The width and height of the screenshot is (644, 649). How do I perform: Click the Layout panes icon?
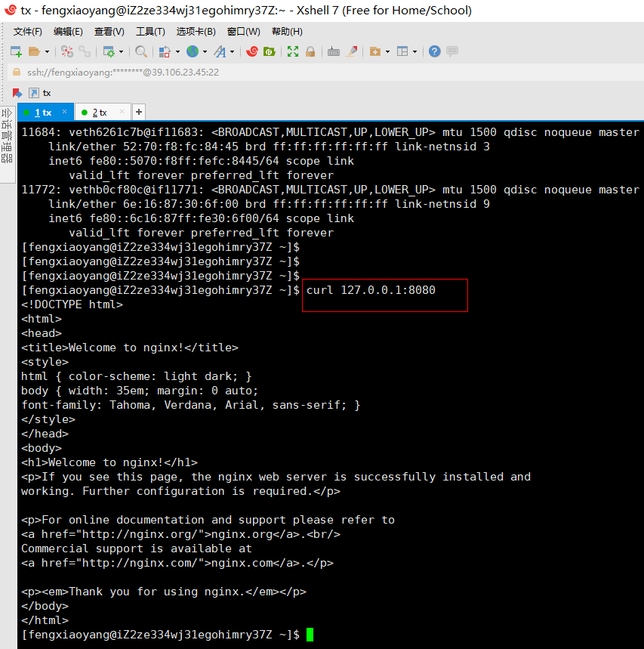[x=402, y=51]
